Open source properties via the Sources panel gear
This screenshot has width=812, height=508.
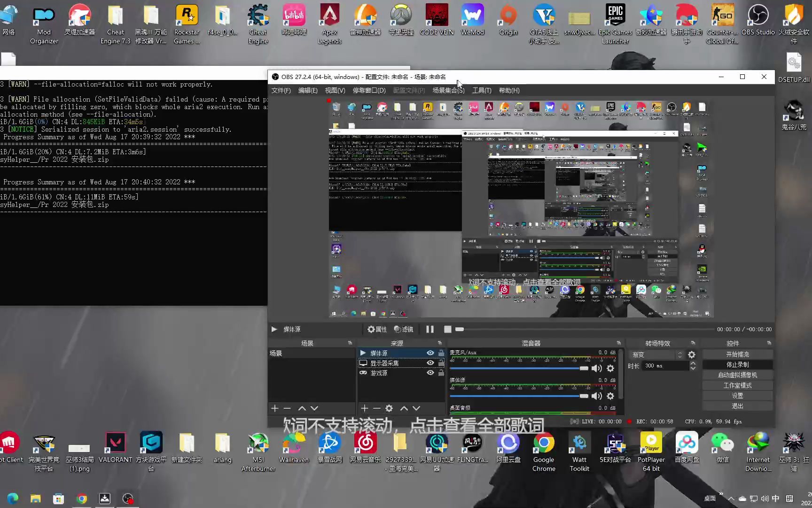point(389,408)
